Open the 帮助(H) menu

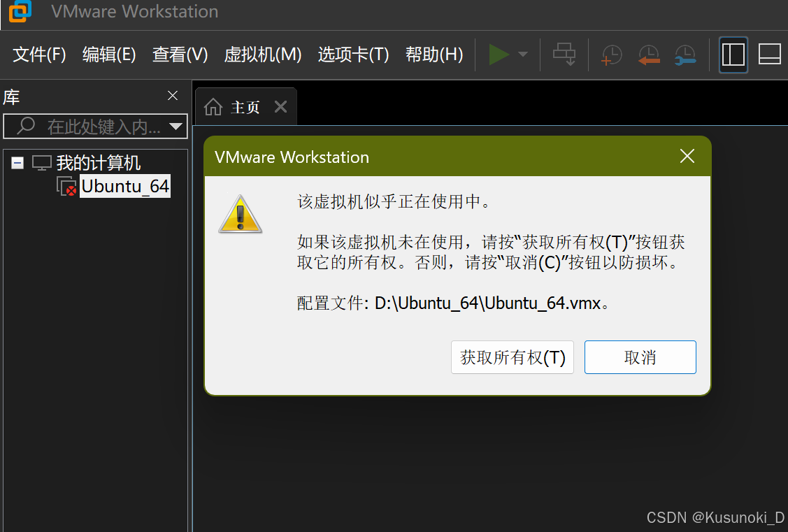pos(434,55)
